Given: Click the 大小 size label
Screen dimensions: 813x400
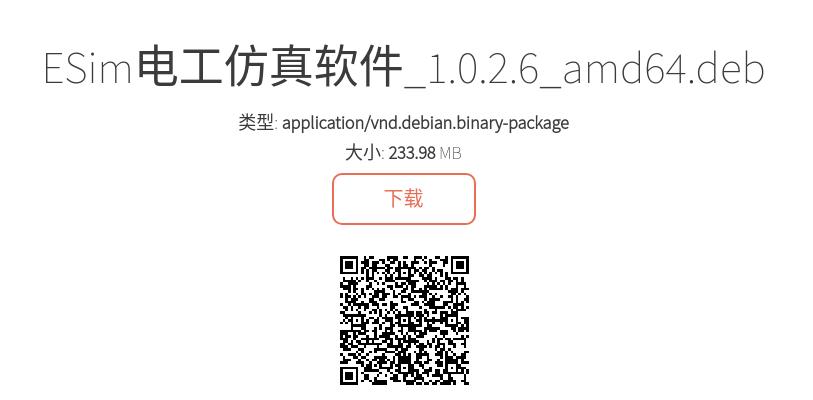Looking at the screenshot, I should [363, 154].
